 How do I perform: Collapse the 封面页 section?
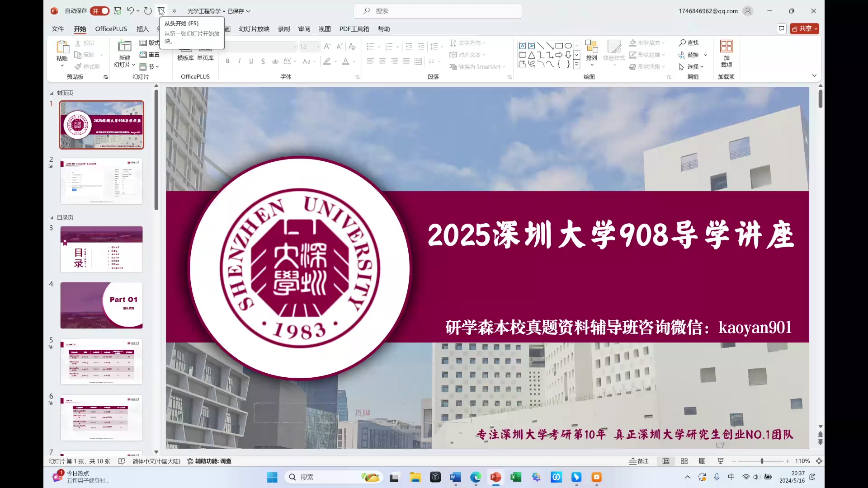tap(52, 93)
